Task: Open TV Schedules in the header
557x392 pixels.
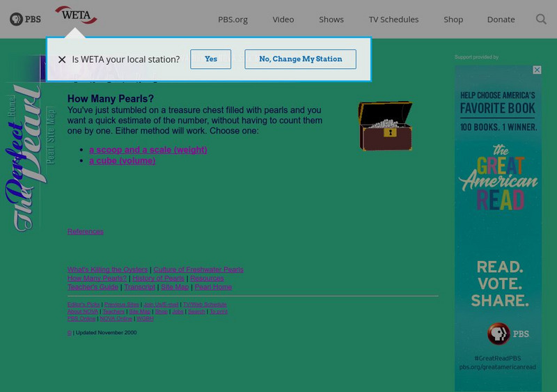Action: [393, 19]
